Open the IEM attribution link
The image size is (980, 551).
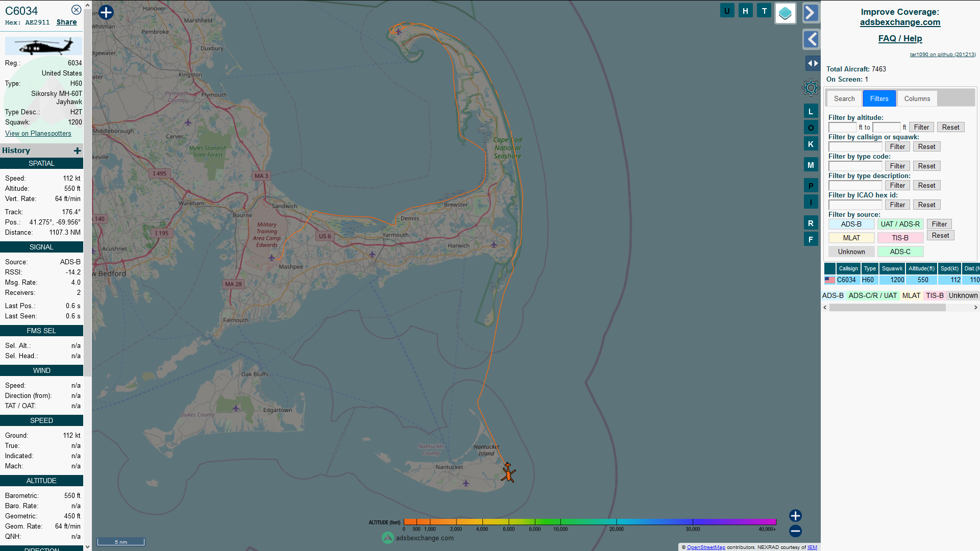pyautogui.click(x=812, y=547)
